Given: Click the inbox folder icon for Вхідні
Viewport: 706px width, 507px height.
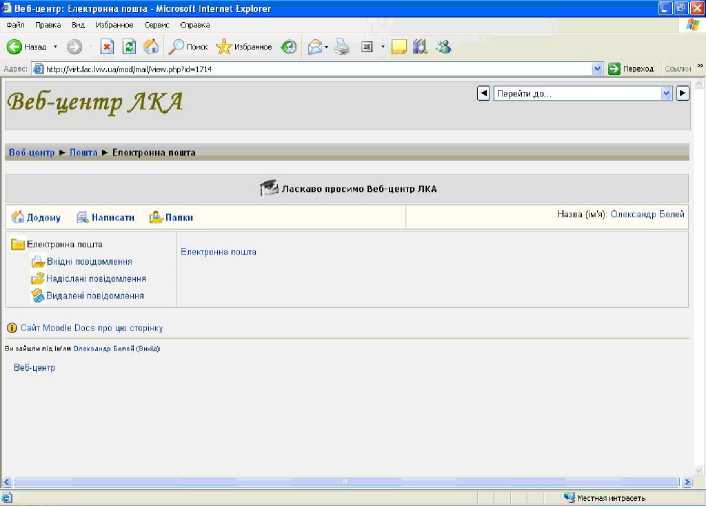Looking at the screenshot, I should click(x=38, y=262).
